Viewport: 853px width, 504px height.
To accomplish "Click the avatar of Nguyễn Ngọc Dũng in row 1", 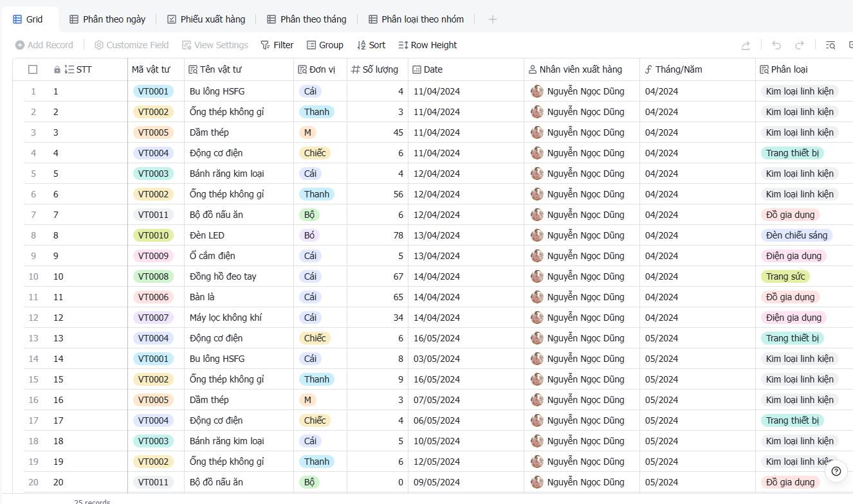I will (537, 91).
